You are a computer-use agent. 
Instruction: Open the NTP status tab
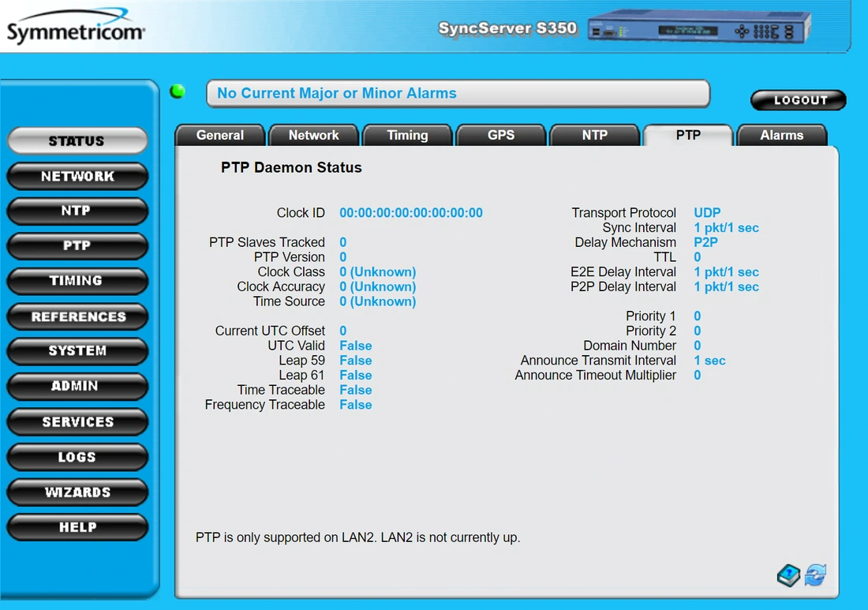594,135
